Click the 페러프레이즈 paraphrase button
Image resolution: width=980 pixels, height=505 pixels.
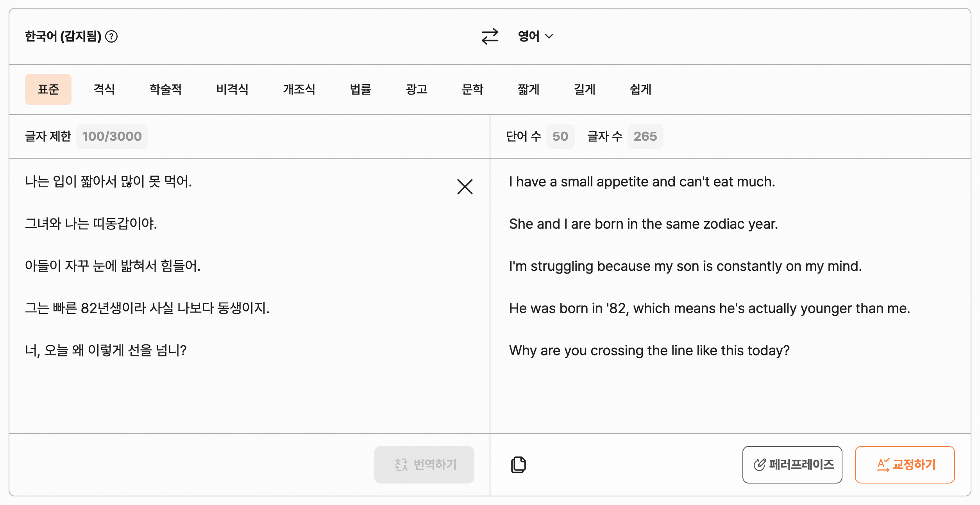coord(792,464)
